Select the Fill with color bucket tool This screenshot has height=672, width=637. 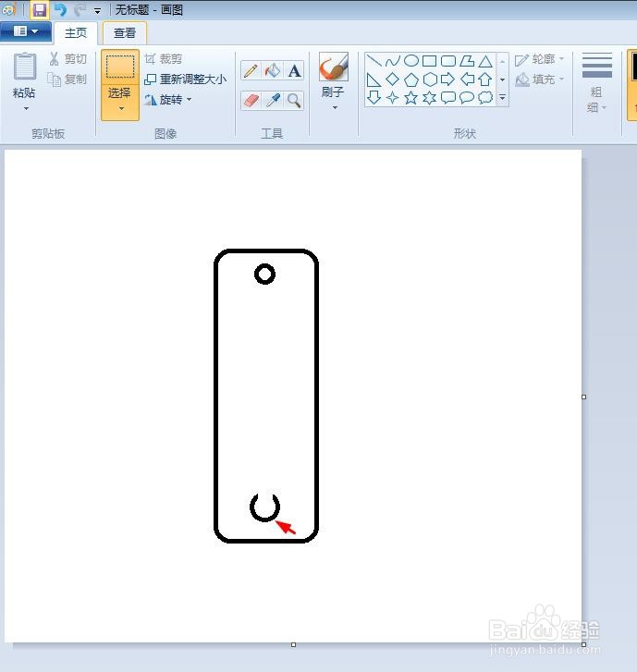click(273, 71)
